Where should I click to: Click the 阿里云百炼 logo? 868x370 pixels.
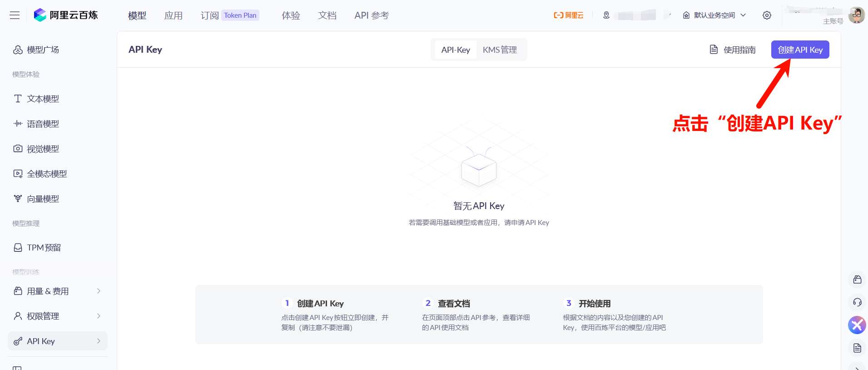66,15
